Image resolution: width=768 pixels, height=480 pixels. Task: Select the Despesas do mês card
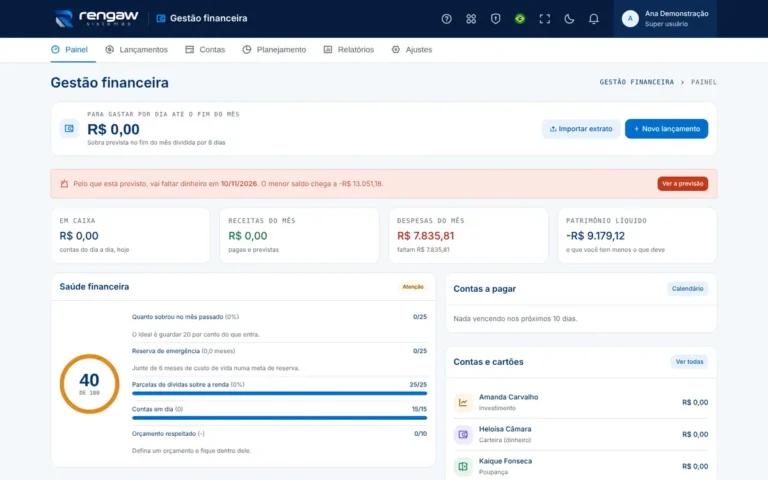click(468, 236)
